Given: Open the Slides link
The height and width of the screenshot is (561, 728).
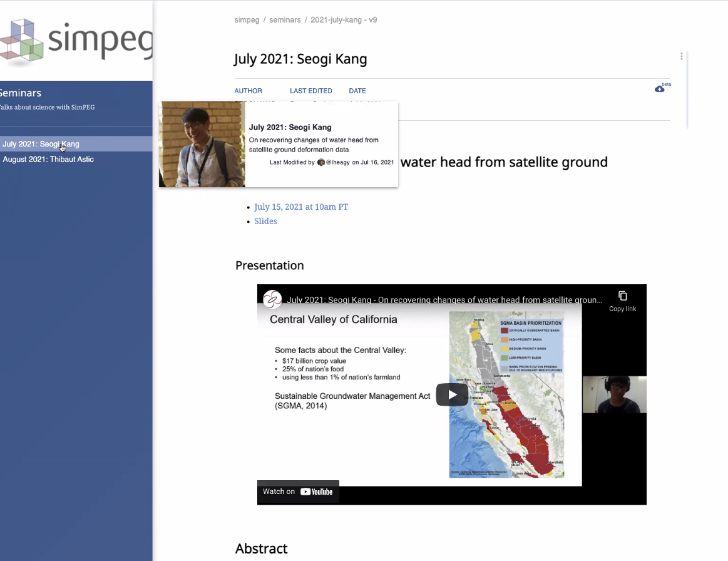Looking at the screenshot, I should [x=265, y=221].
